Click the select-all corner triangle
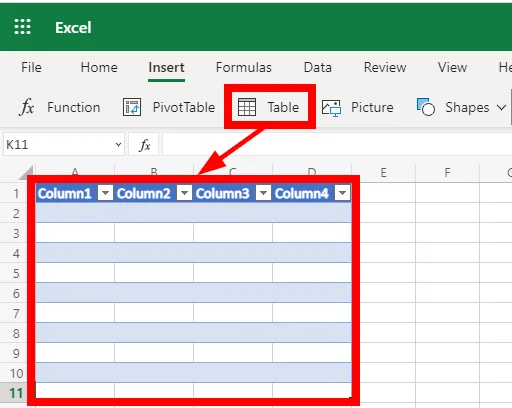 point(26,172)
